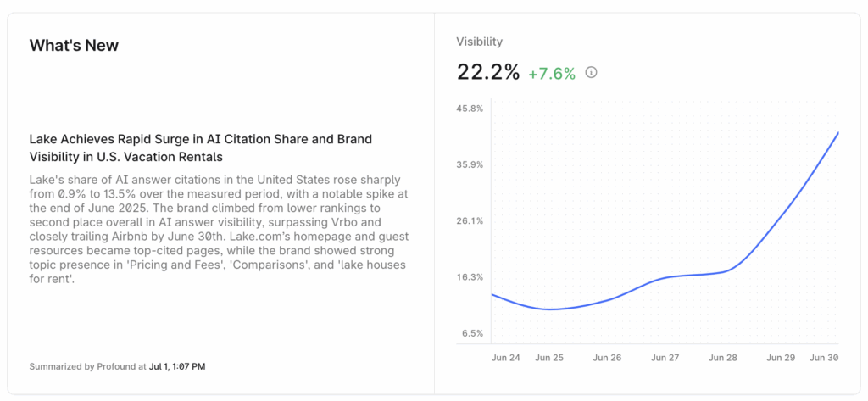Click the 26.1% y-axis label

[x=470, y=220]
